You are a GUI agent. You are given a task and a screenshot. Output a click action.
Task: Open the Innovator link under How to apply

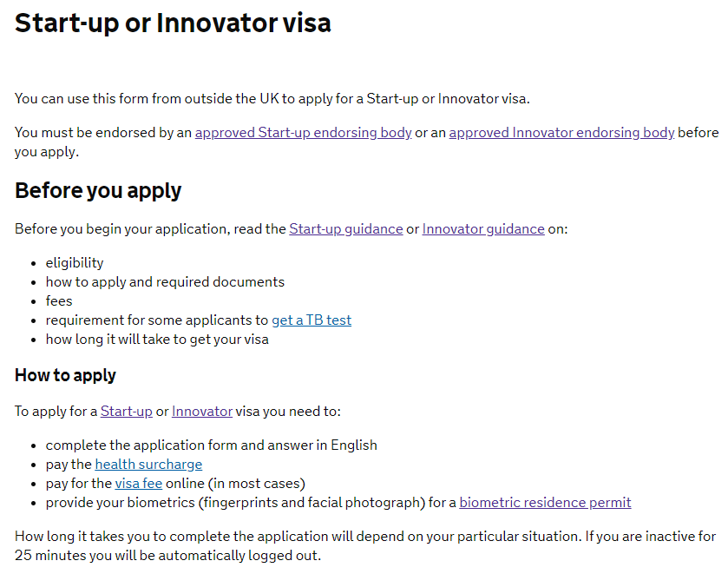[202, 412]
